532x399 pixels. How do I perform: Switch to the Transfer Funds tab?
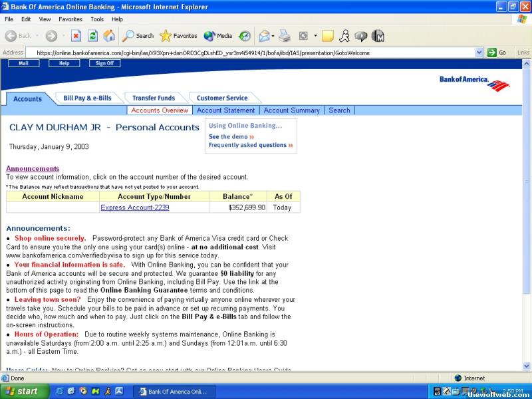154,98
